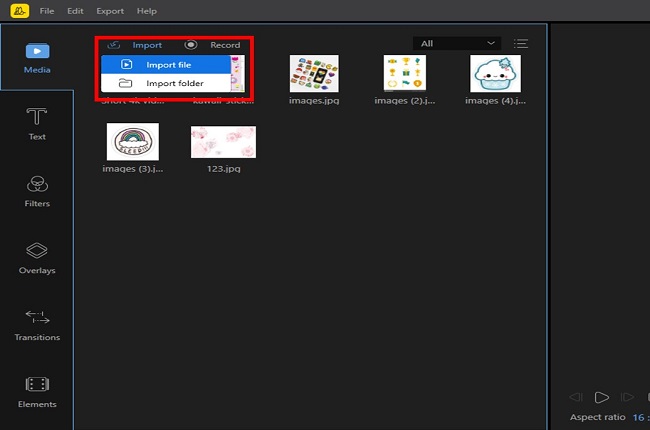Step back to the previous frame
Image resolution: width=650 pixels, height=430 pixels.
(x=576, y=398)
